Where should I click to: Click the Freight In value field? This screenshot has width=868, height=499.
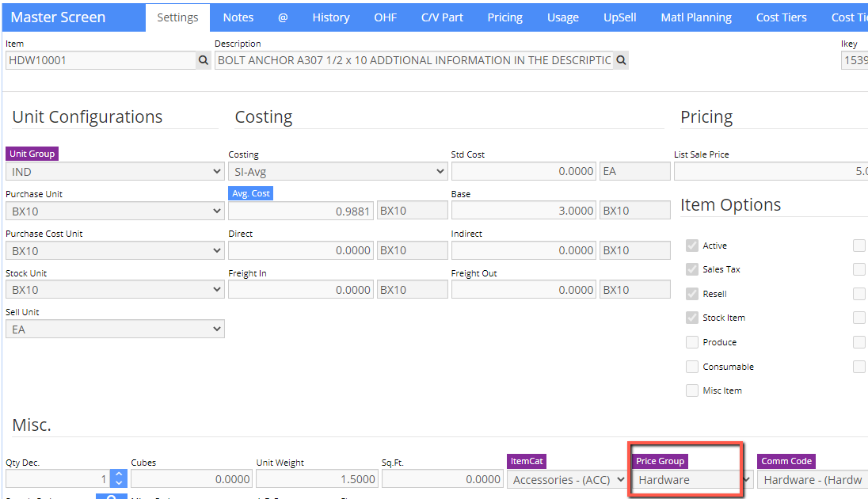(301, 290)
